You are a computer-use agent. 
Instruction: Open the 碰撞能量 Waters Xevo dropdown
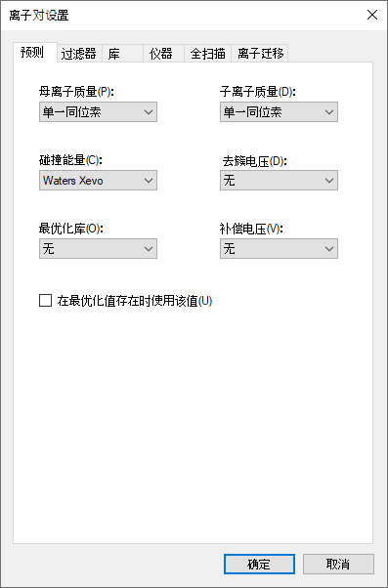(98, 181)
